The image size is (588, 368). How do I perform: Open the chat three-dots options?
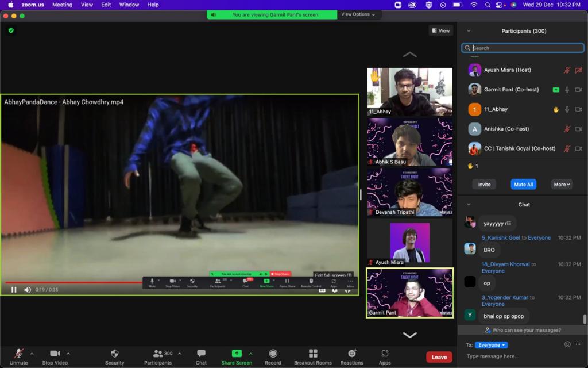(578, 344)
